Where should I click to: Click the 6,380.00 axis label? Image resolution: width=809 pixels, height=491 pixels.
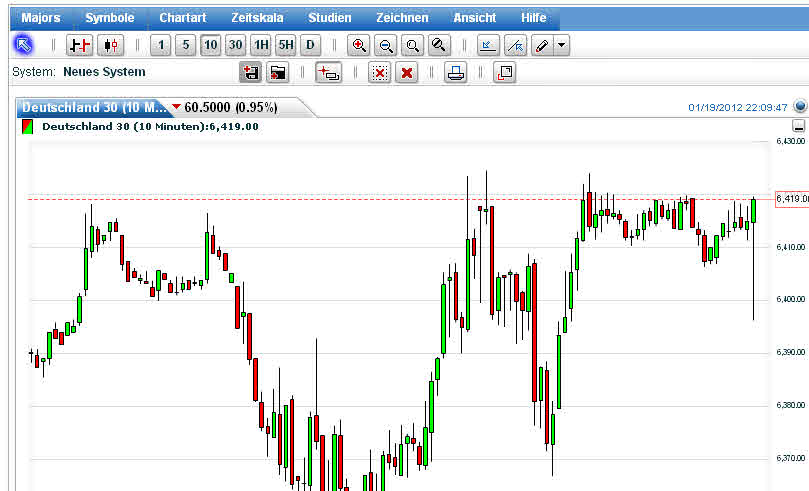pyautogui.click(x=790, y=405)
